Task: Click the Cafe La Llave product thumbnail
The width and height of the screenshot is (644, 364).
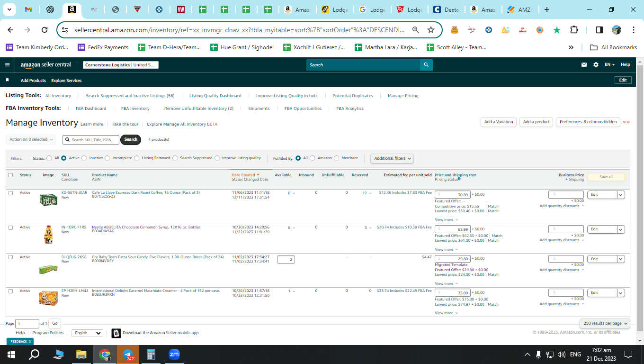Action: [x=48, y=199]
